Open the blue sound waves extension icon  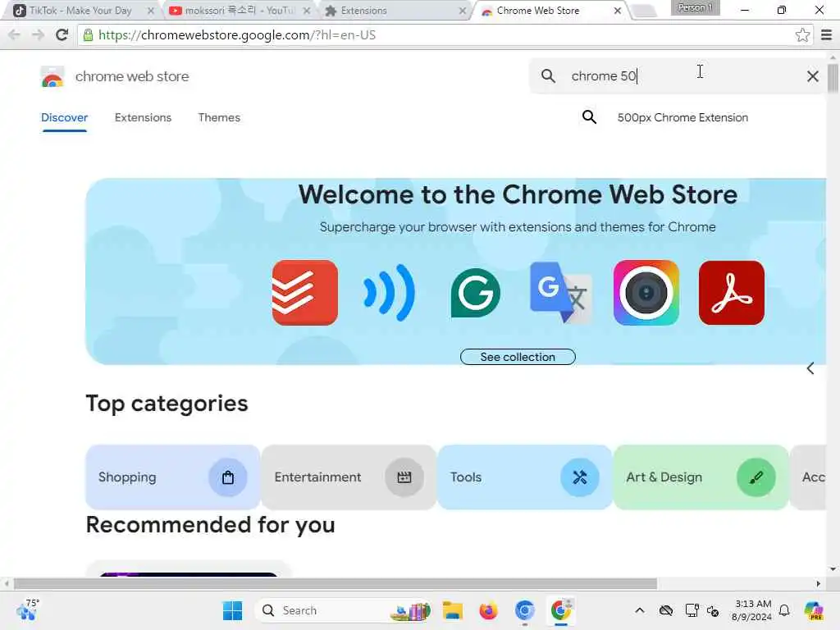click(x=390, y=293)
